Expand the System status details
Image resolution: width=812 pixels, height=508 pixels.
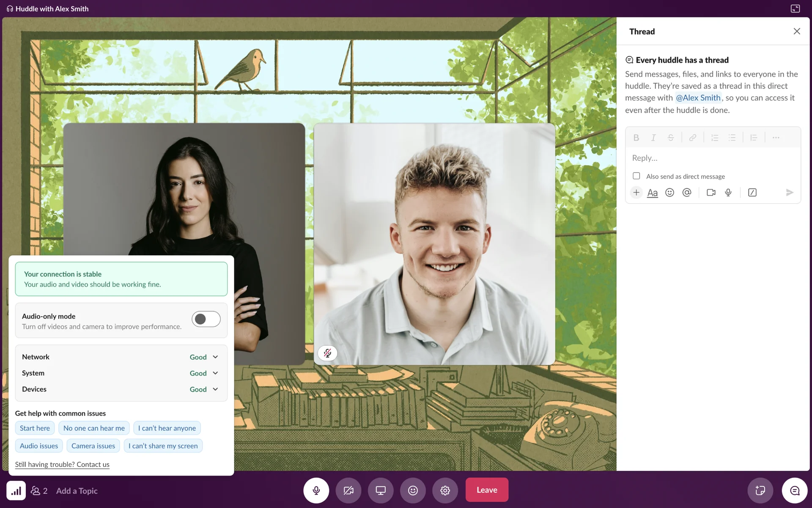click(215, 373)
